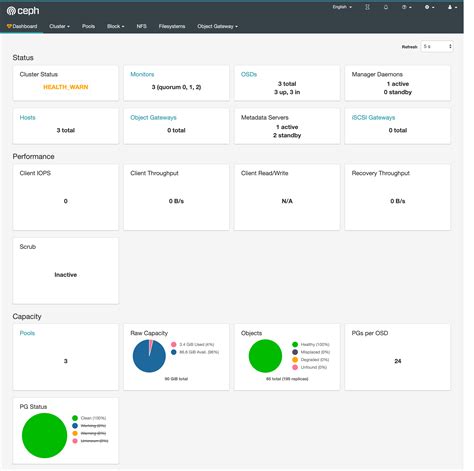The width and height of the screenshot is (474, 471).
Task: Follow the Pools link under Capacity
Action: pyautogui.click(x=27, y=333)
